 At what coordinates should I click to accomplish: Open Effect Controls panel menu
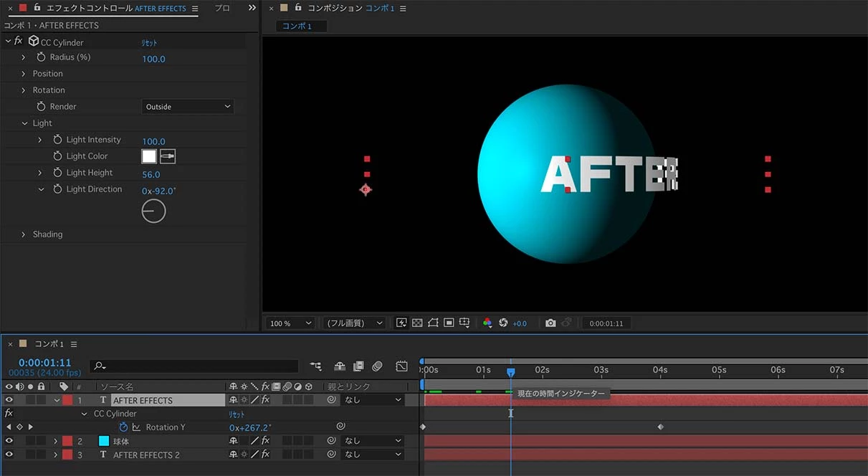[195, 9]
